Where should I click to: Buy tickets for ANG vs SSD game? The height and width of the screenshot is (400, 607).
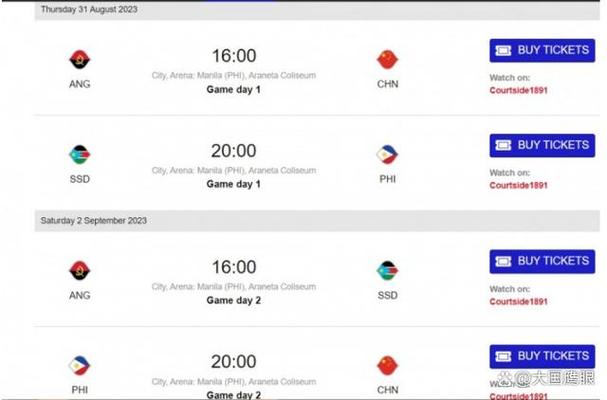542,261
